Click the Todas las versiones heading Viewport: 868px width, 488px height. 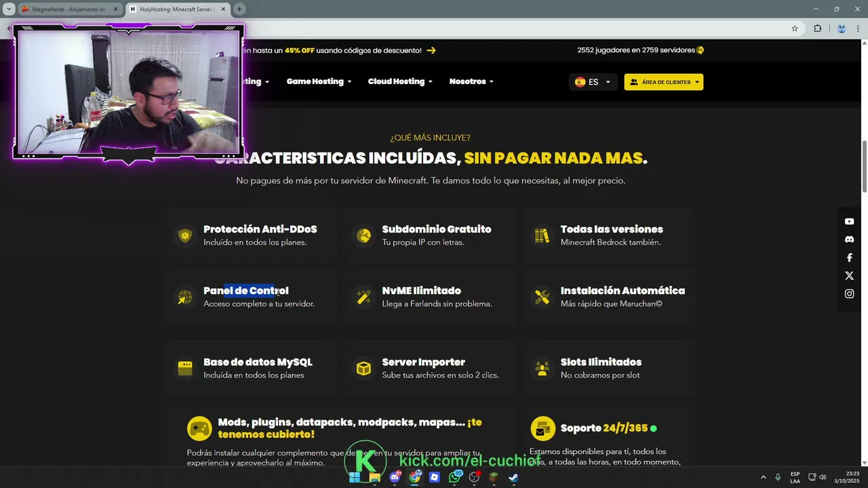pos(612,229)
